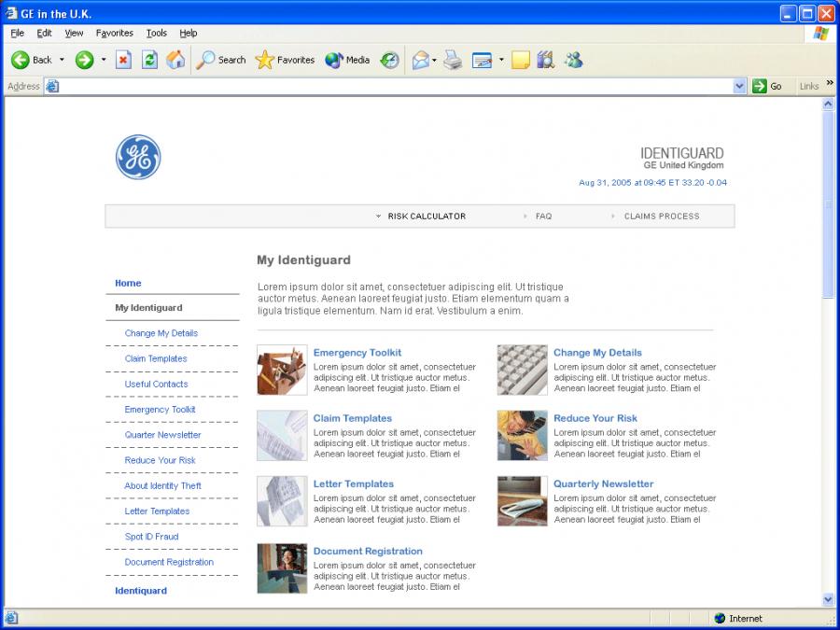The width and height of the screenshot is (840, 630).
Task: Select My Identiguard in sidebar
Action: point(148,307)
